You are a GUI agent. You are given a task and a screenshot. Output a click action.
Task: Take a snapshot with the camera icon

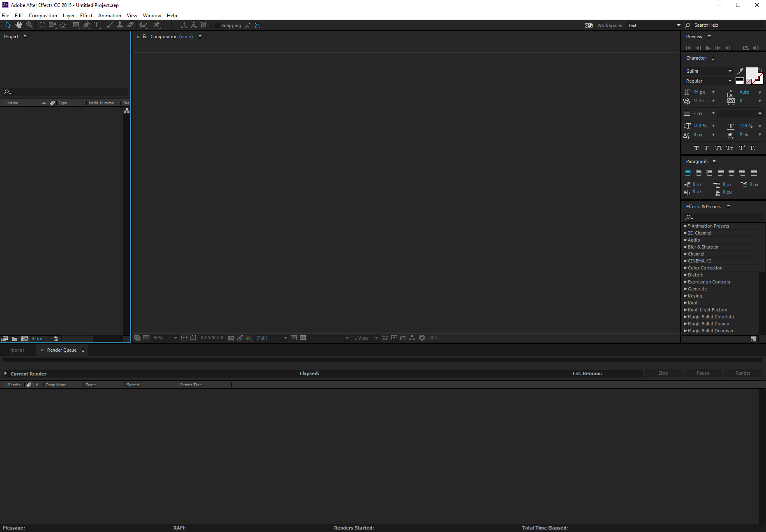[x=231, y=338]
